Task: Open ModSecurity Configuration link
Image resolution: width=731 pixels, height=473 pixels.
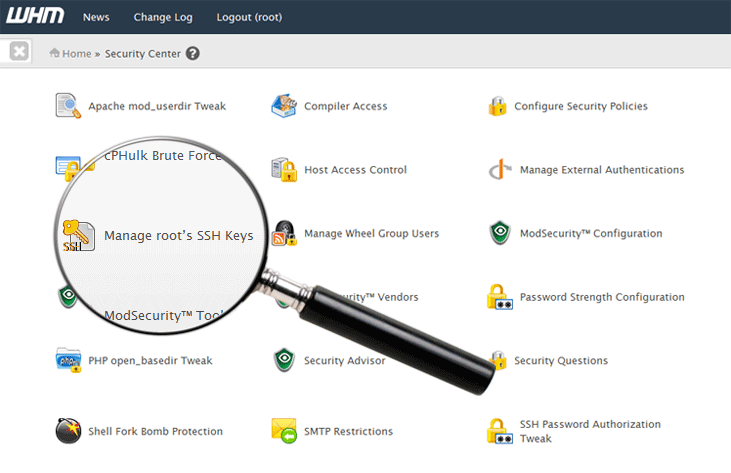Action: [591, 233]
